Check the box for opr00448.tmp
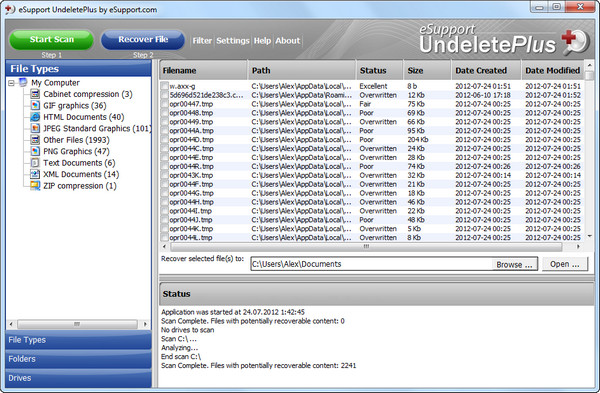Viewport: 600px width, 393px height. pyautogui.click(x=164, y=113)
